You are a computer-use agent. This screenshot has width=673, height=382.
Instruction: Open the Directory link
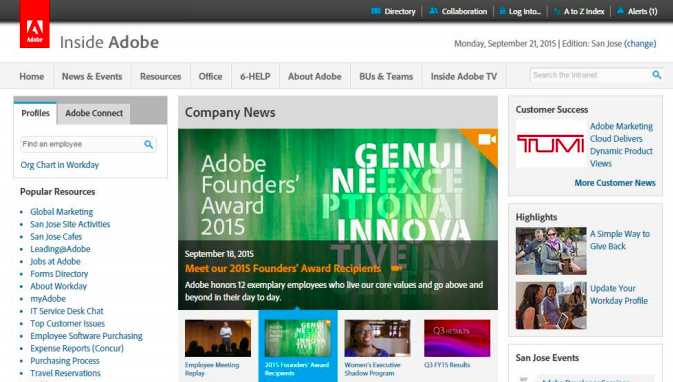pyautogui.click(x=400, y=11)
